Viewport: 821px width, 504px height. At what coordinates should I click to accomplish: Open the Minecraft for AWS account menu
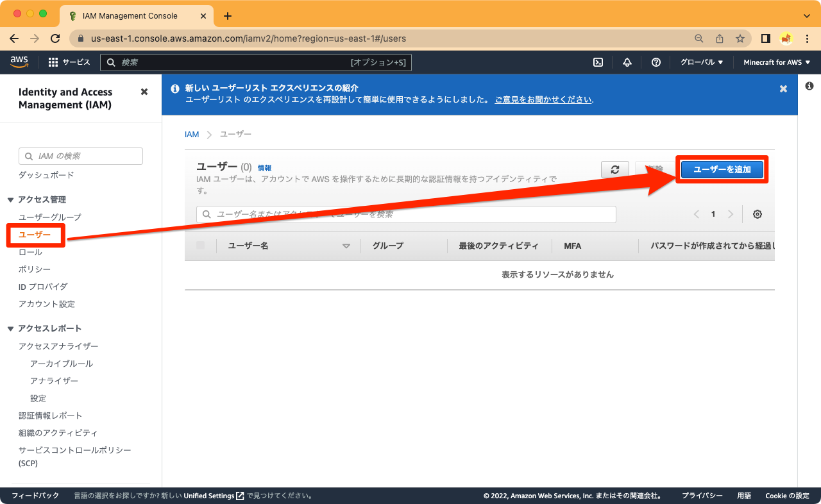point(777,62)
